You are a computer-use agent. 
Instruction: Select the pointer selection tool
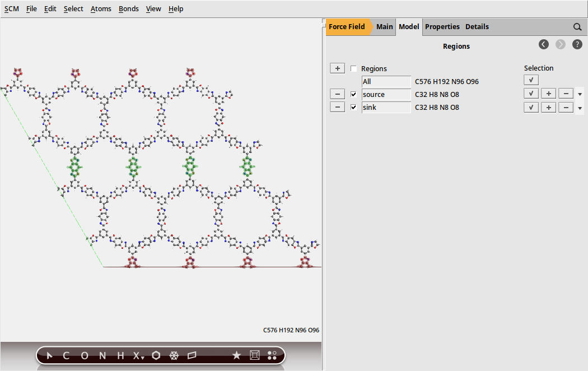pos(49,355)
